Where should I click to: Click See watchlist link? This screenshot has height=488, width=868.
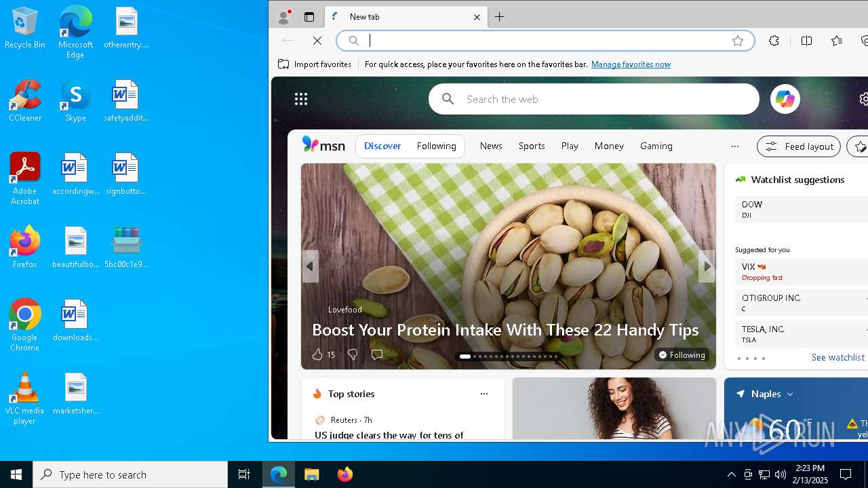click(x=838, y=358)
